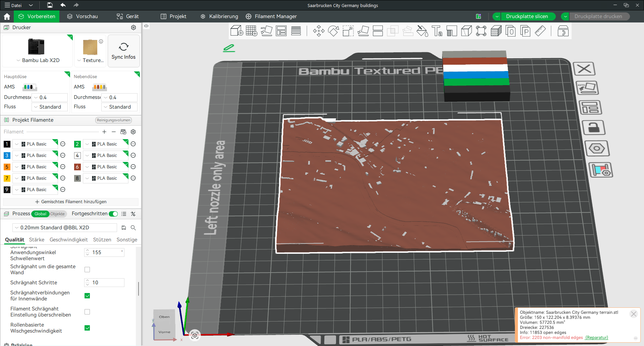Screen dimensions: 644x346
Task: Open the Datei menu dropdown arrow
Action: click(31, 5)
